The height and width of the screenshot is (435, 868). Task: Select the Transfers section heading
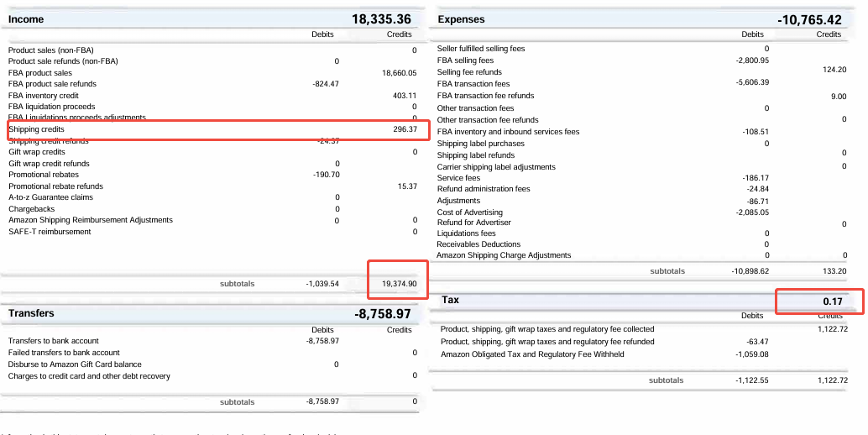pos(31,313)
